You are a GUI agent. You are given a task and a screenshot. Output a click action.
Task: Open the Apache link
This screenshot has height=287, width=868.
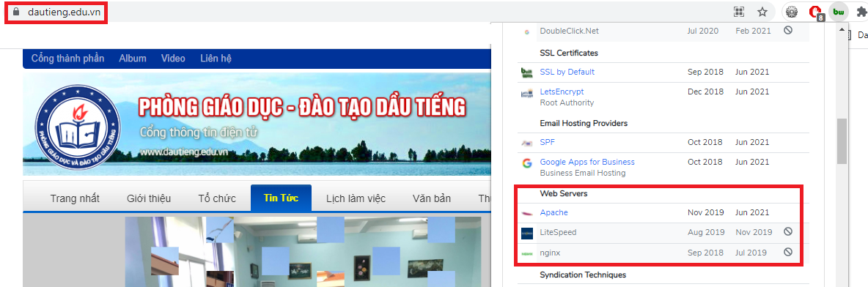tap(553, 212)
